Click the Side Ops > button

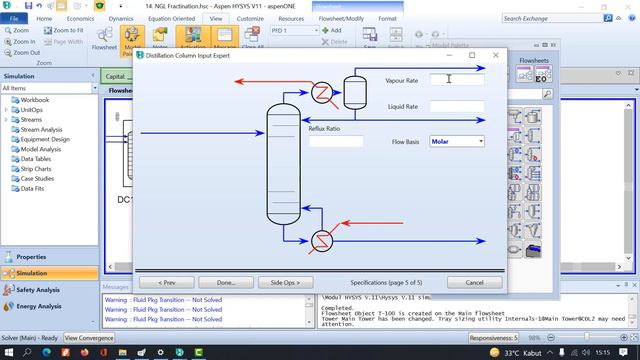[x=285, y=282]
